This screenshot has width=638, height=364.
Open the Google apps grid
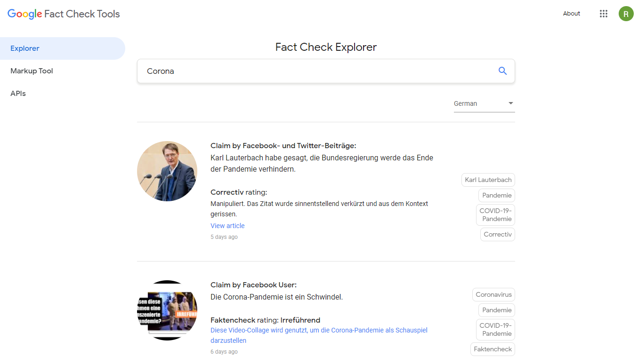(x=603, y=14)
